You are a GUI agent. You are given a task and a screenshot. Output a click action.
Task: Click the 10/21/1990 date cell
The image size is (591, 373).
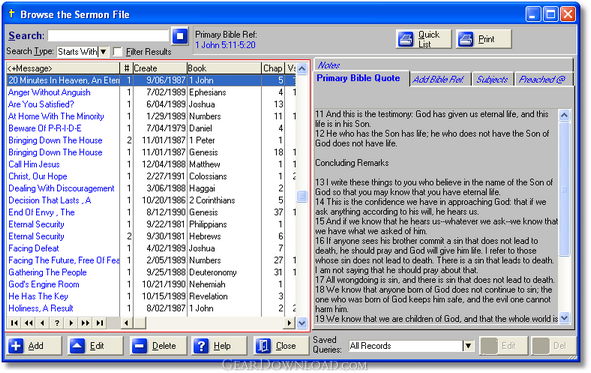[160, 284]
